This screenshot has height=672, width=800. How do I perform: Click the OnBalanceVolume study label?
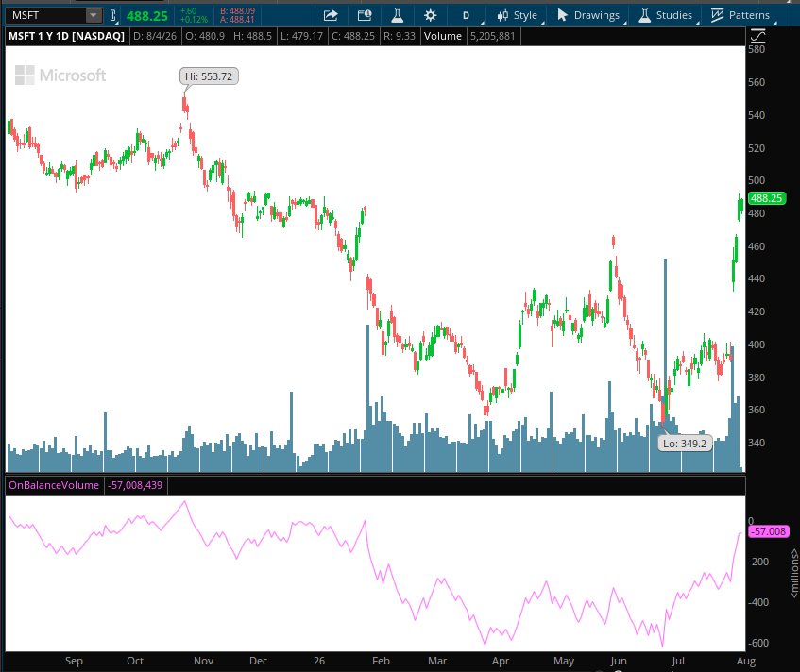[54, 485]
